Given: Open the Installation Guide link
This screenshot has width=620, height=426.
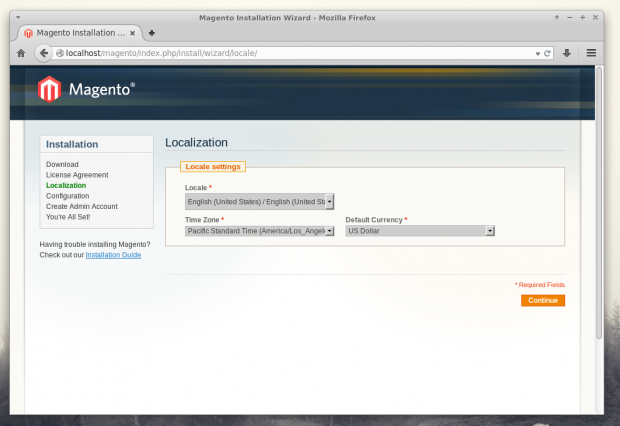Looking at the screenshot, I should (113, 255).
